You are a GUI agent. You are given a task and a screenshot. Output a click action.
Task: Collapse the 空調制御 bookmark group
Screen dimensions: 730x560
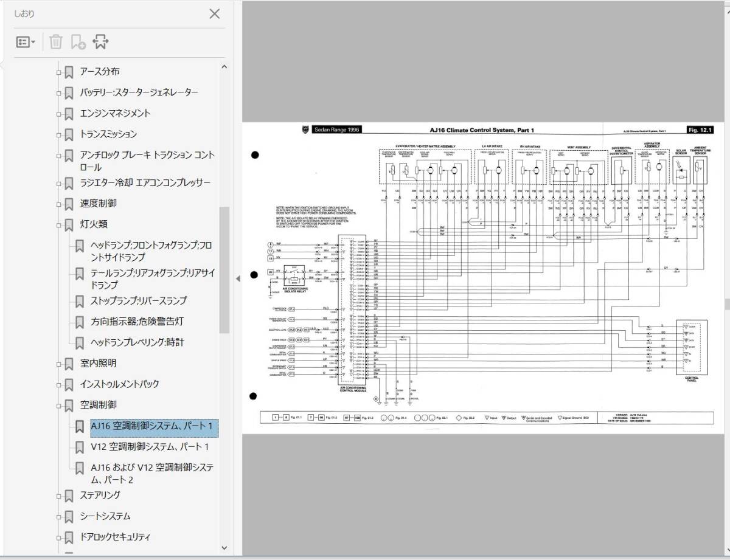59,406
